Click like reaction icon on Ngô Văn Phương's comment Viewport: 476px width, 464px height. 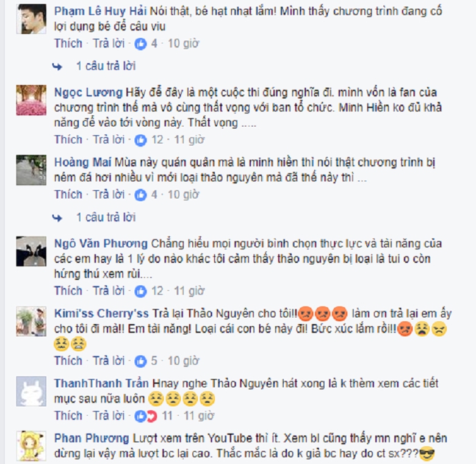tap(140, 291)
